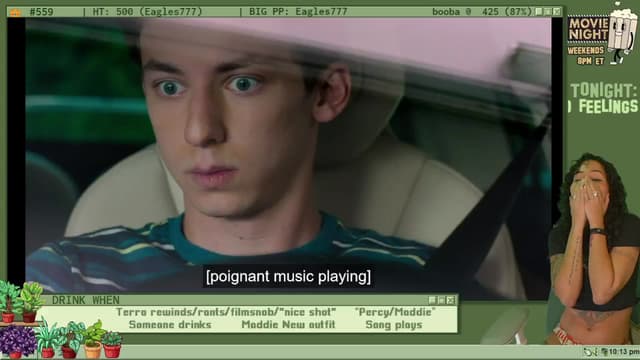
Task: Click the booba 425 (87%) progress counter
Action: [x=482, y=12]
